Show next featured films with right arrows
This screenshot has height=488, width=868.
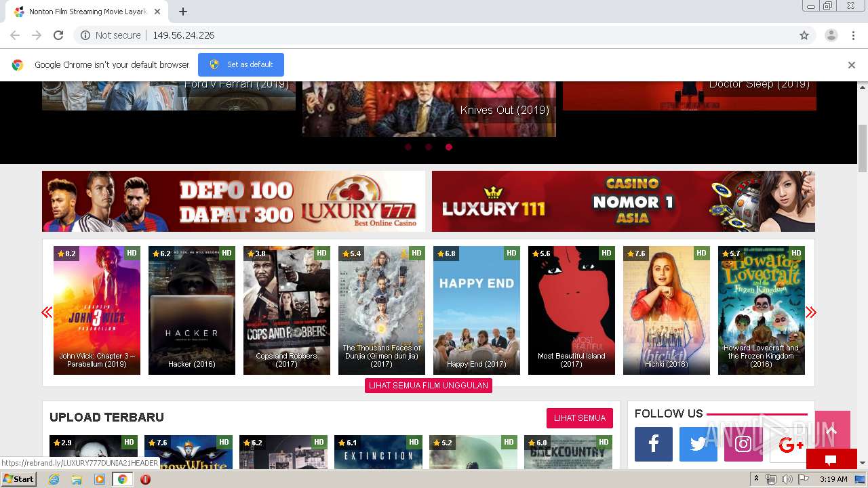[x=811, y=312]
